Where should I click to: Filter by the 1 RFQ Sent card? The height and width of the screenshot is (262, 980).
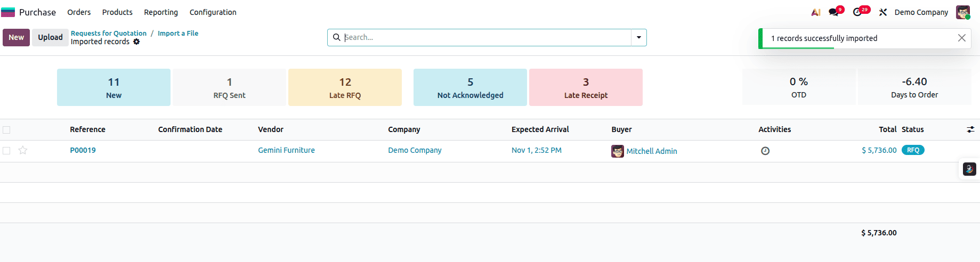click(x=229, y=87)
